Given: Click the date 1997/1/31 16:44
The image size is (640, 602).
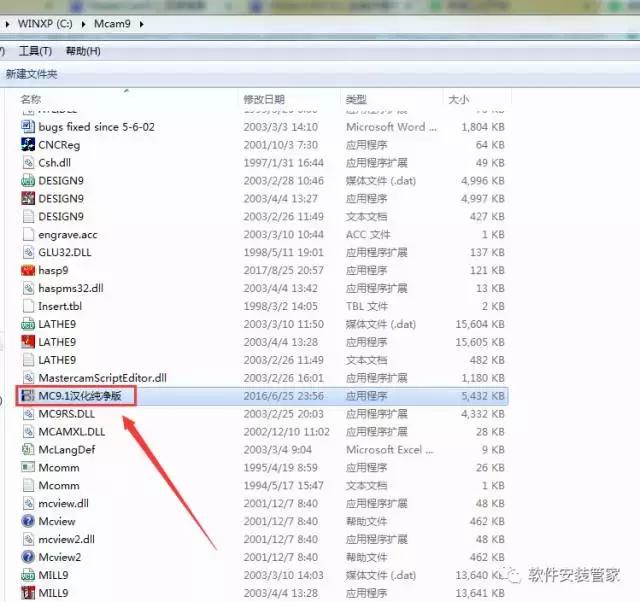Looking at the screenshot, I should coord(284,163).
